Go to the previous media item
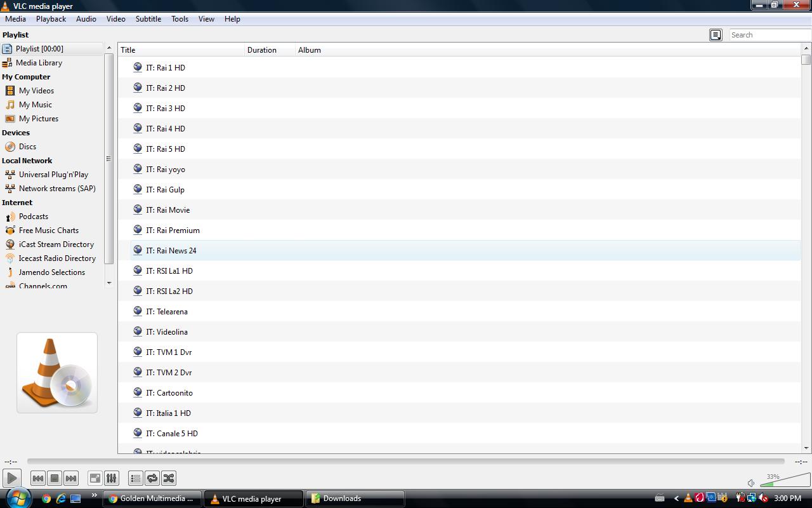This screenshot has width=812, height=508. [37, 478]
